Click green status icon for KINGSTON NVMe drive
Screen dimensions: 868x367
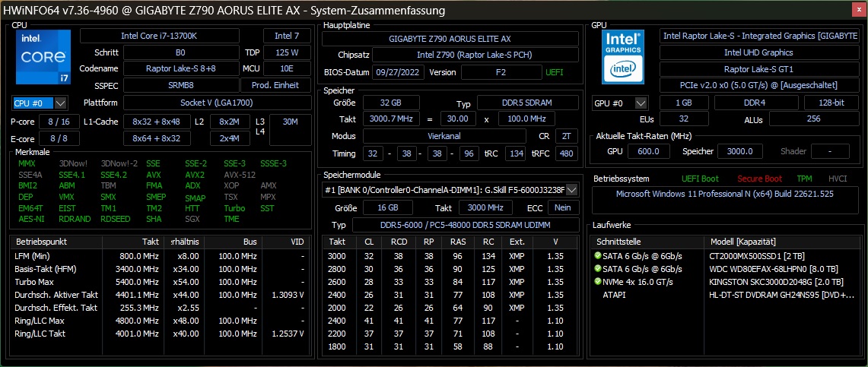(x=597, y=282)
